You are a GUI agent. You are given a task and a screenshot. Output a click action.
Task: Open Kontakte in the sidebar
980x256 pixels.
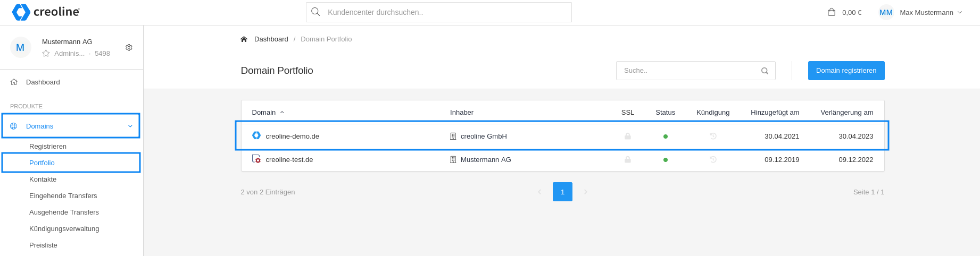pyautogui.click(x=43, y=180)
